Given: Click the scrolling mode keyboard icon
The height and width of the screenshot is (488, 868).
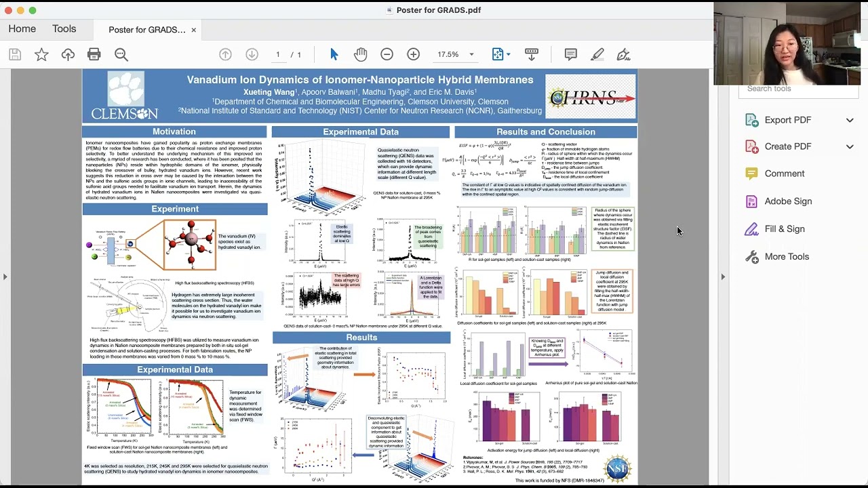Looking at the screenshot, I should (532, 54).
